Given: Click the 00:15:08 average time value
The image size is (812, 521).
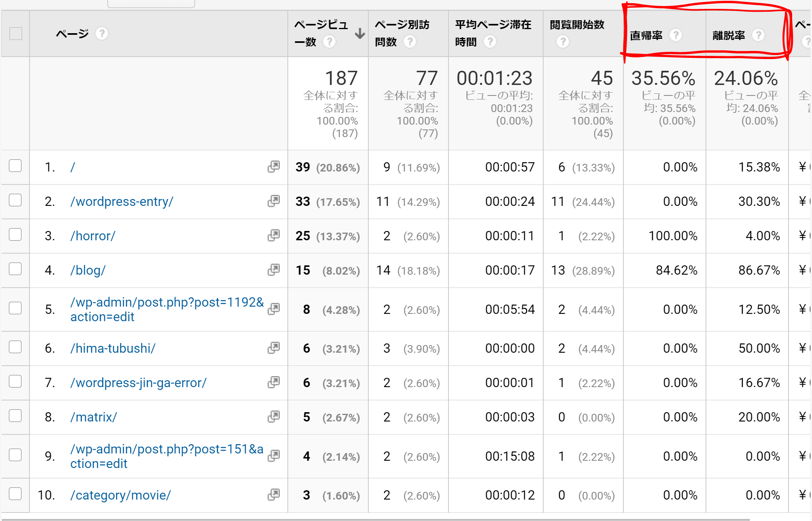Looking at the screenshot, I should click(x=510, y=456).
